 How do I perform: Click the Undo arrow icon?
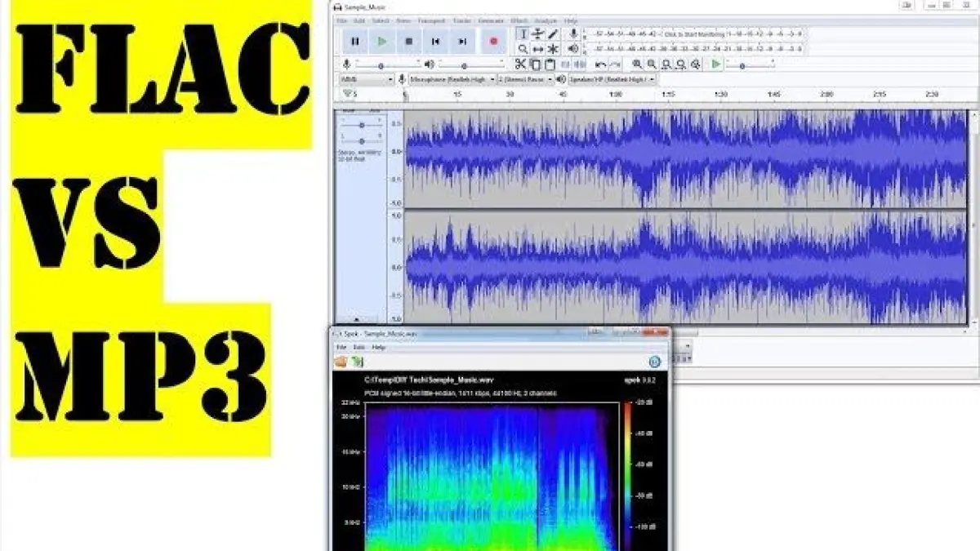(601, 64)
